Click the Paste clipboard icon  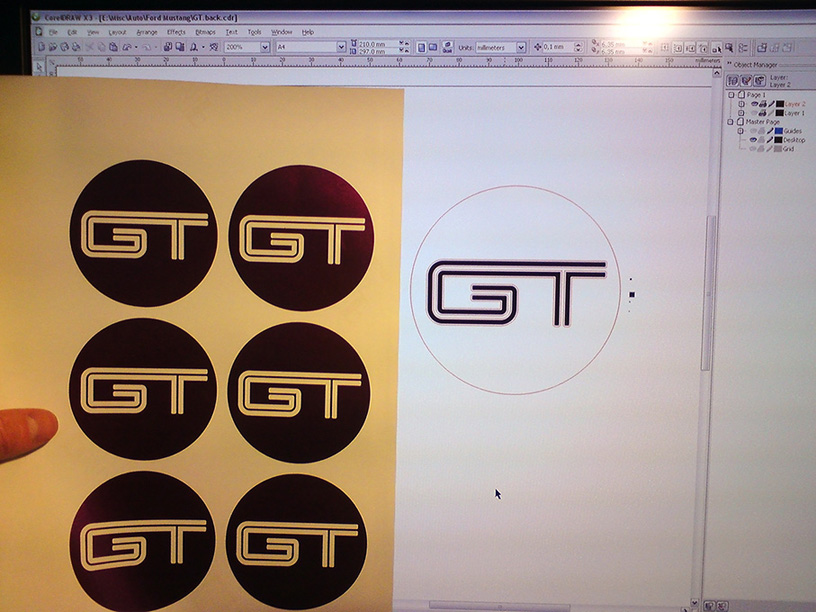[113, 47]
